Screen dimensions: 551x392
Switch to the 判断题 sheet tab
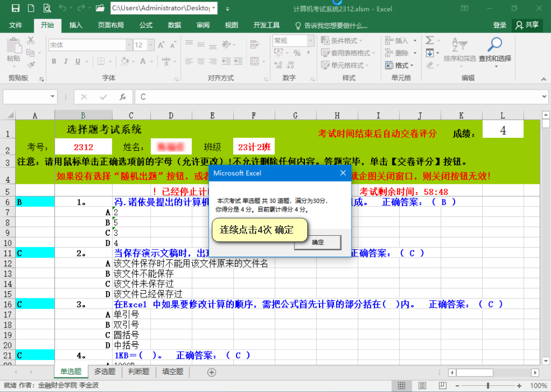(x=138, y=371)
